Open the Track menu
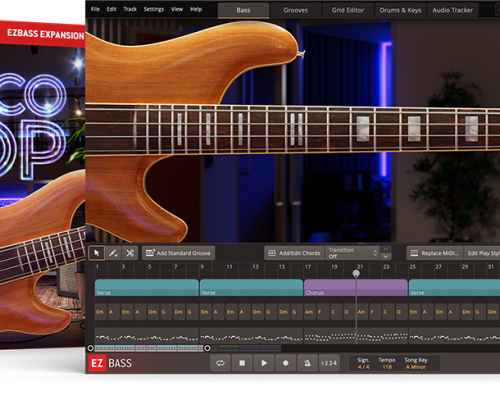 tap(130, 9)
